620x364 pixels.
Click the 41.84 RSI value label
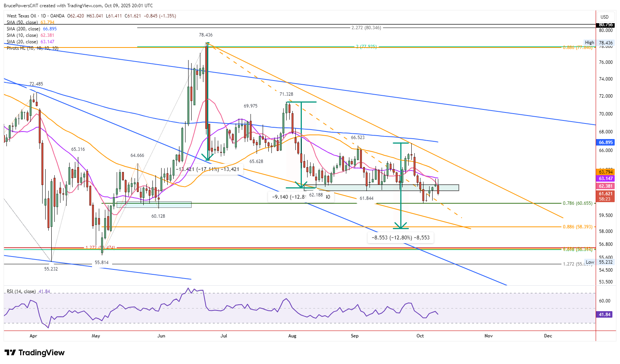point(605,315)
